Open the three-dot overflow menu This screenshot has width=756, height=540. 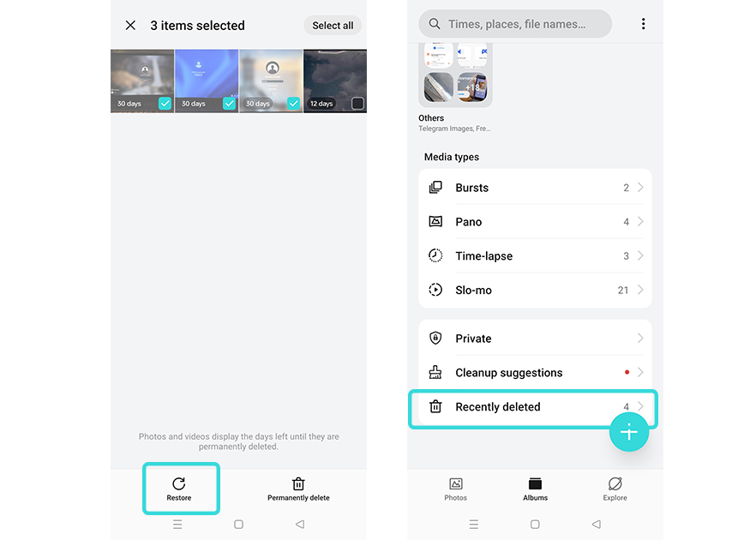(643, 24)
